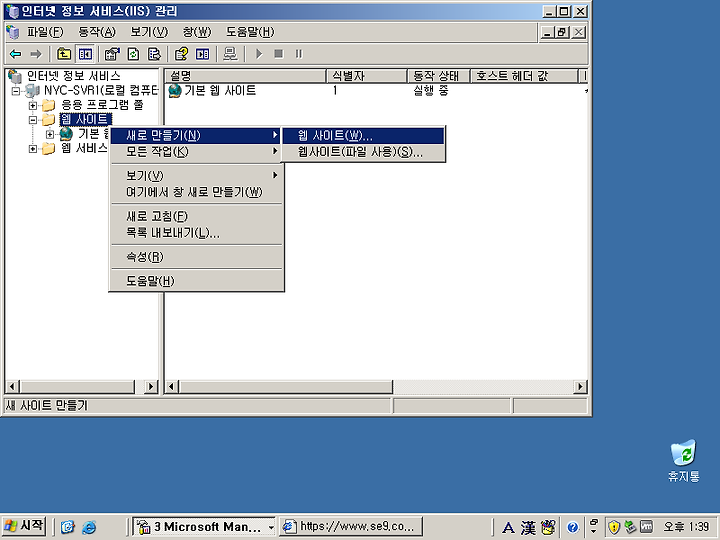Collapse the 웹 사이트 tree node
Image resolution: width=720 pixels, height=540 pixels.
(x=33, y=120)
